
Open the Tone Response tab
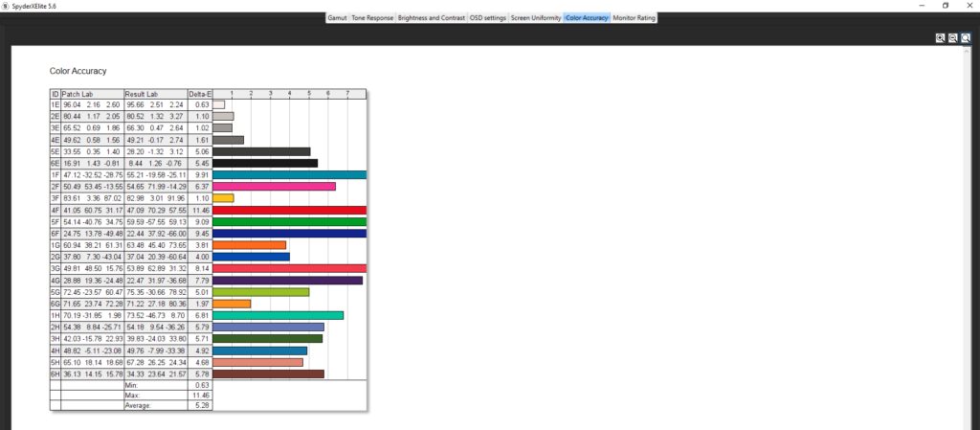373,17
